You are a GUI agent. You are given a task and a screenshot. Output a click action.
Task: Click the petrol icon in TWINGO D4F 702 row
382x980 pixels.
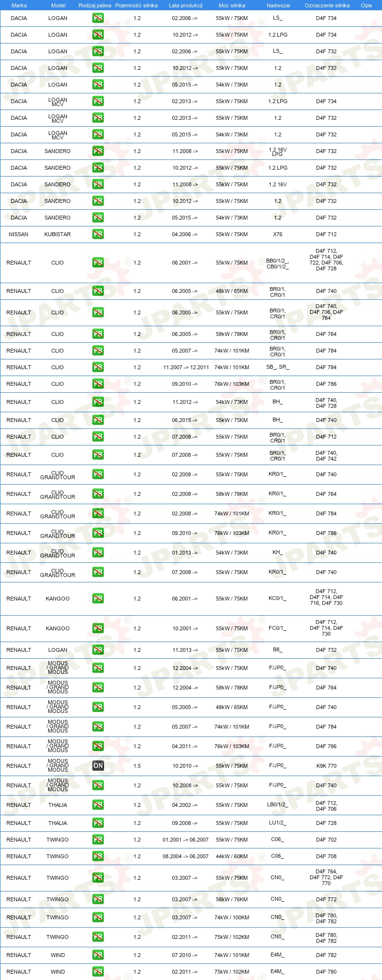[x=98, y=840]
